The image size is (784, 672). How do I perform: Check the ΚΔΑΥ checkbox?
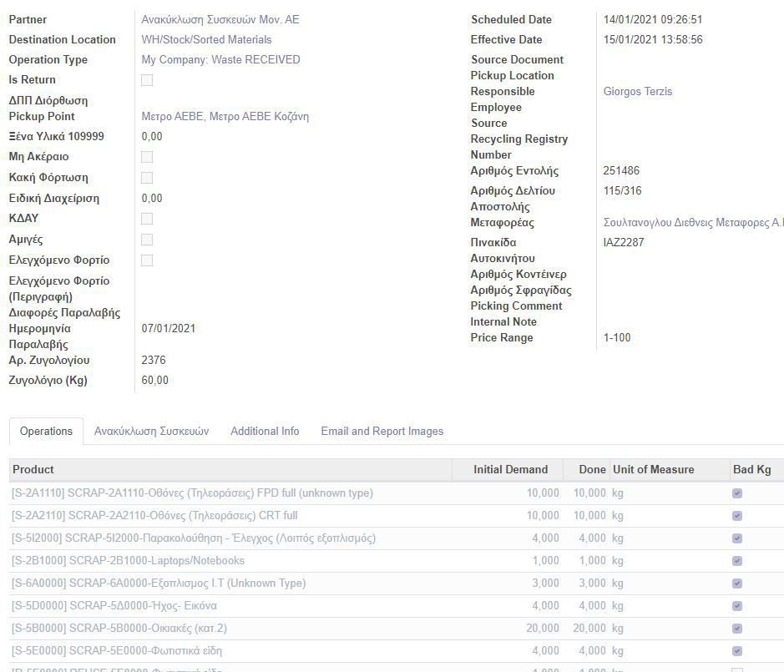tap(147, 219)
